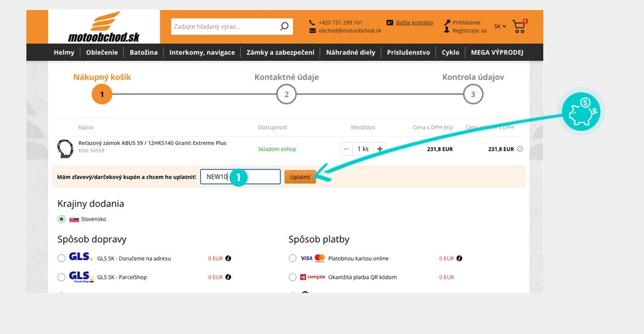The height and width of the screenshot is (334, 644).
Task: Click the person icon for Registrujte sa
Action: (447, 30)
